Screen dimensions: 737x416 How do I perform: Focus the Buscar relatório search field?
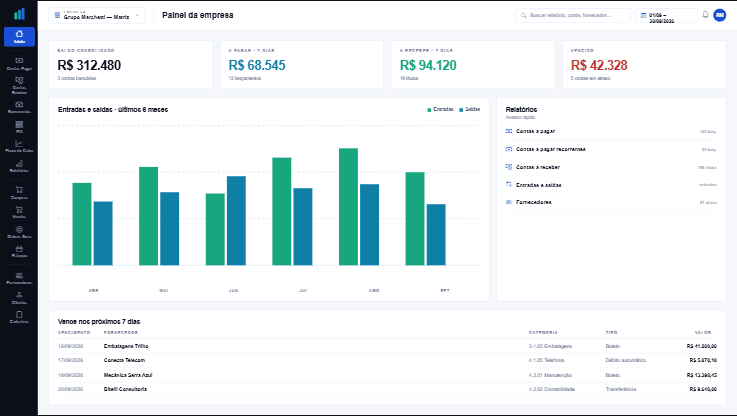[x=573, y=16]
